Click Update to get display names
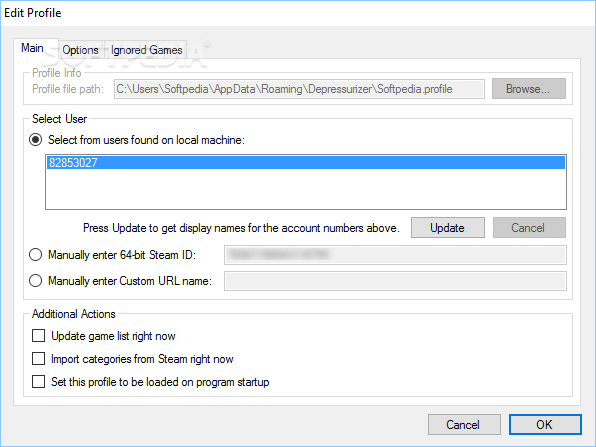The height and width of the screenshot is (447, 596). (x=447, y=228)
